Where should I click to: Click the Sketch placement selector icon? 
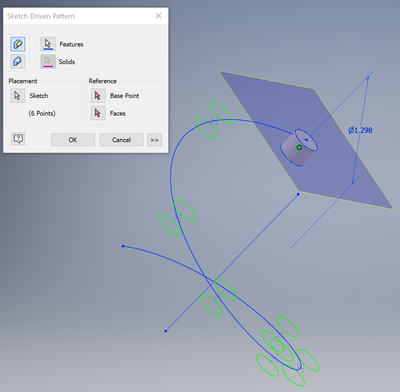[x=18, y=96]
